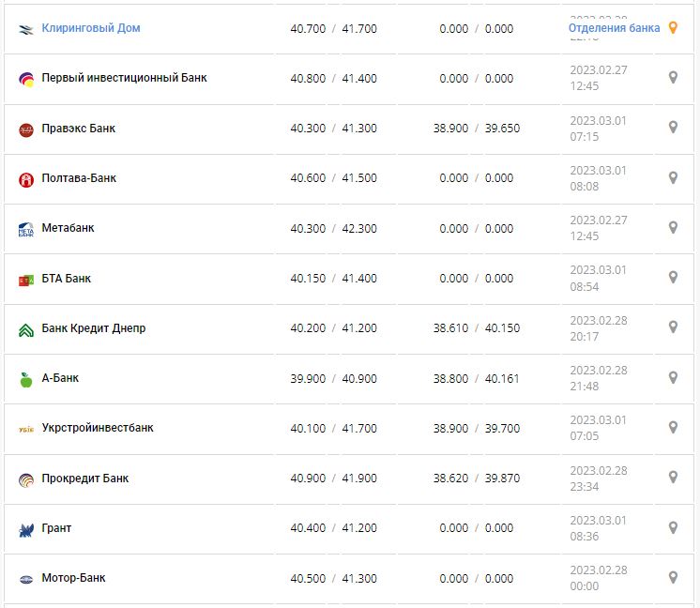Click the map pin in Правэкс Банк row
The image size is (700, 608).
click(673, 128)
